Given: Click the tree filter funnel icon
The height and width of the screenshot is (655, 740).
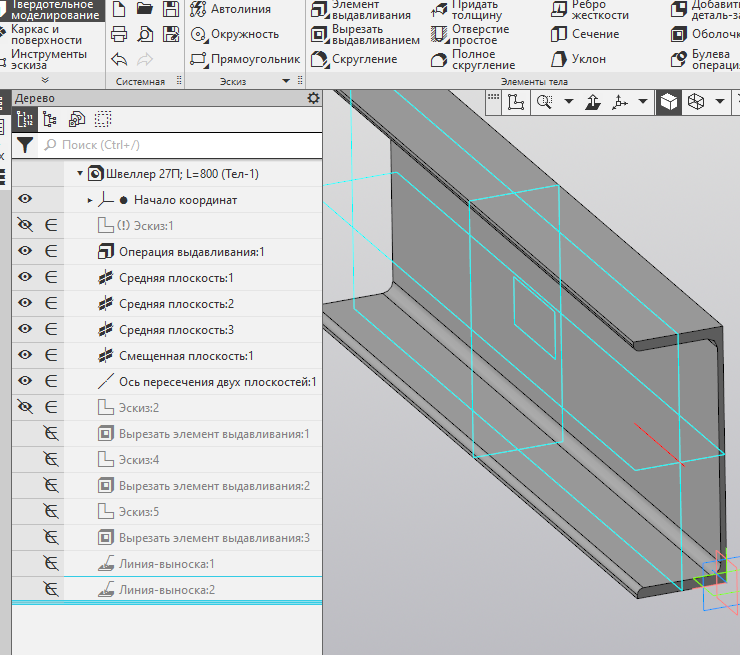Looking at the screenshot, I should pyautogui.click(x=25, y=145).
